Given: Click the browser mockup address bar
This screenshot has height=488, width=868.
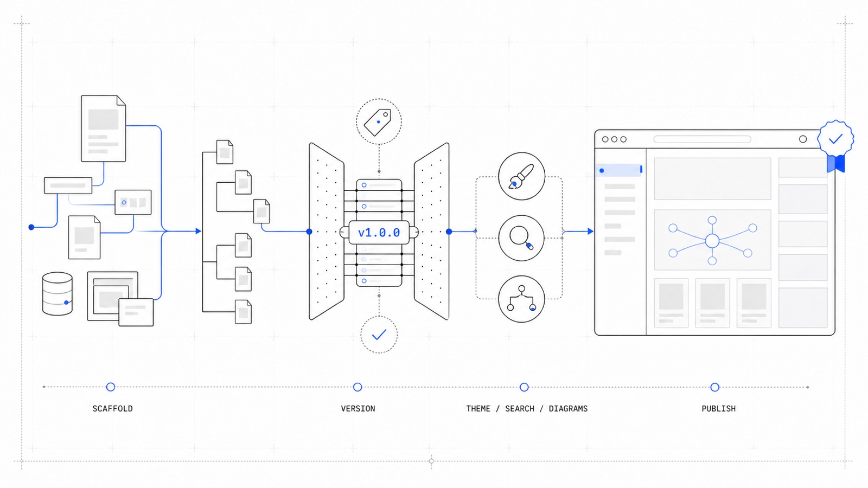Looking at the screenshot, I should [x=702, y=139].
